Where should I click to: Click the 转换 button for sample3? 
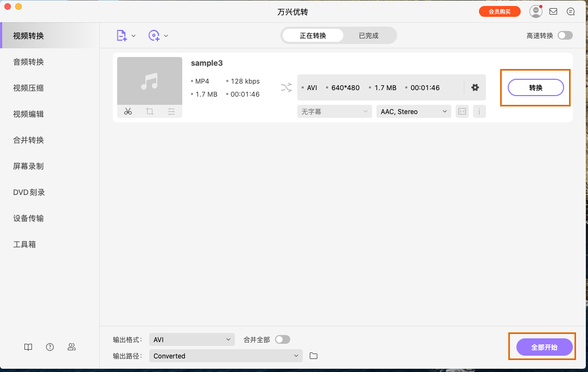[x=536, y=87]
